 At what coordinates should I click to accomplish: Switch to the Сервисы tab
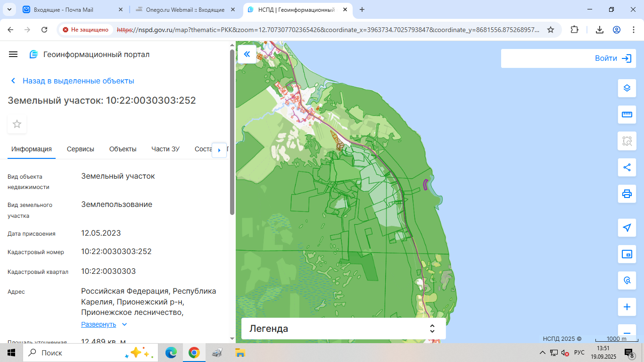[x=80, y=149]
